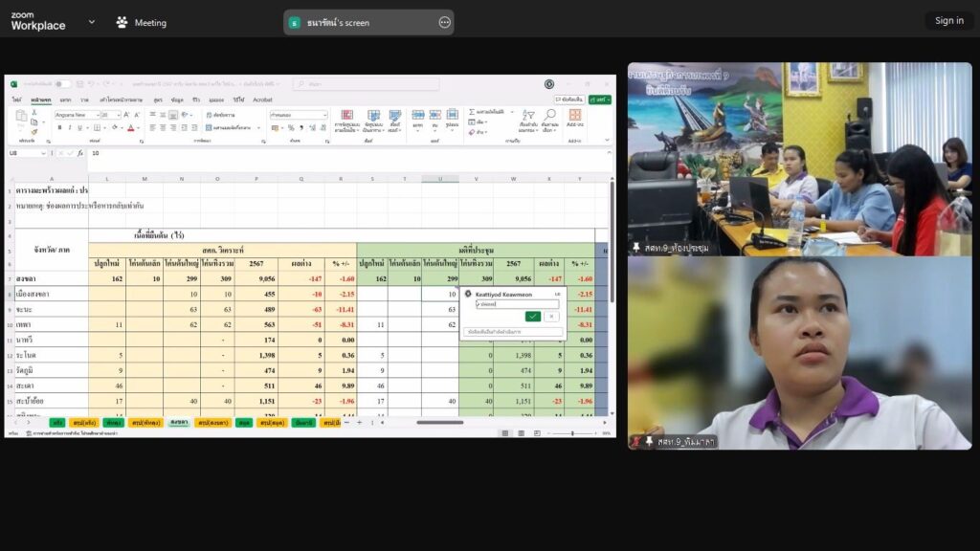The image size is (980, 551).
Task: Click the Sort & Filter icon
Action: 527,116
